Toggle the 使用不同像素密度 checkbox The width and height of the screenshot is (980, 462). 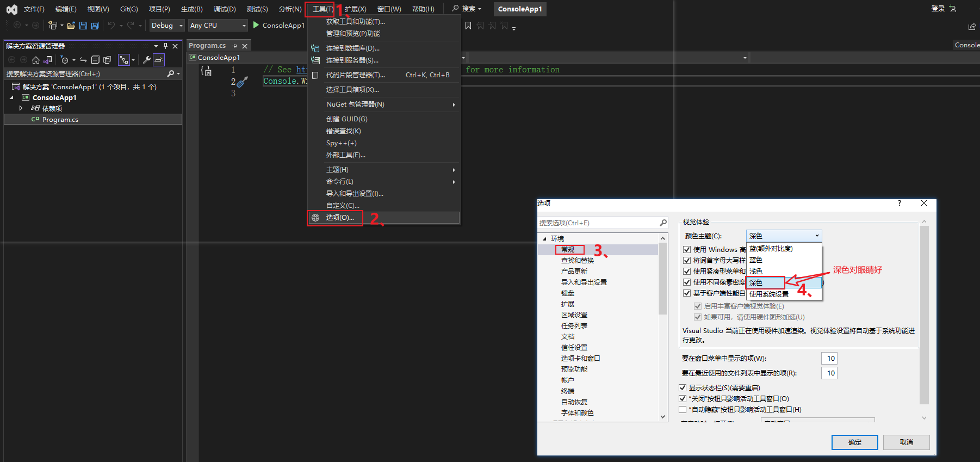point(687,282)
